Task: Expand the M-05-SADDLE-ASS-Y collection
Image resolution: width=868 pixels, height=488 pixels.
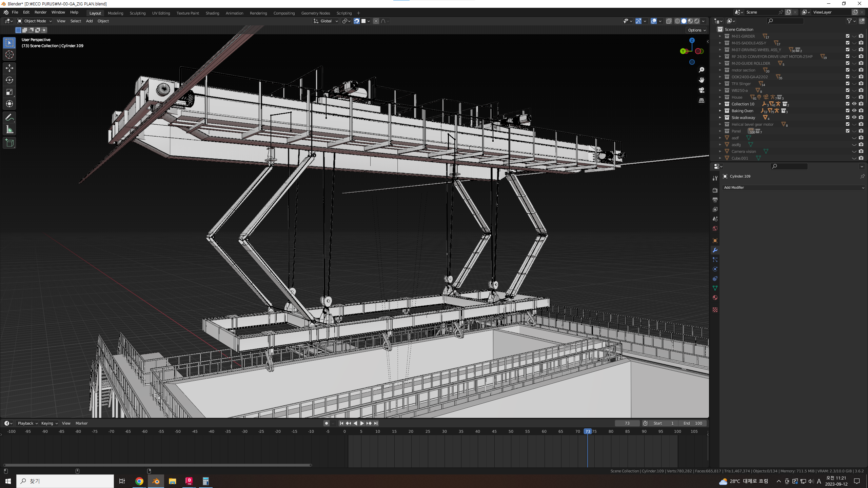Action: click(720, 43)
